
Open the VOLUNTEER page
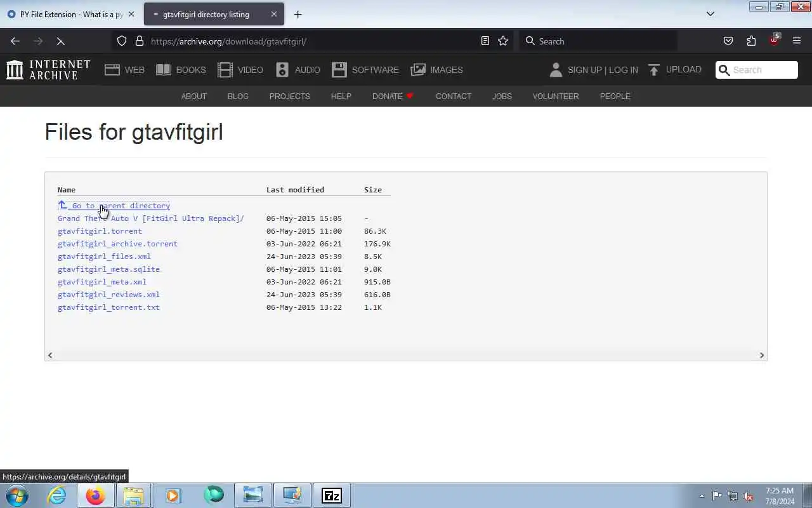(x=556, y=97)
